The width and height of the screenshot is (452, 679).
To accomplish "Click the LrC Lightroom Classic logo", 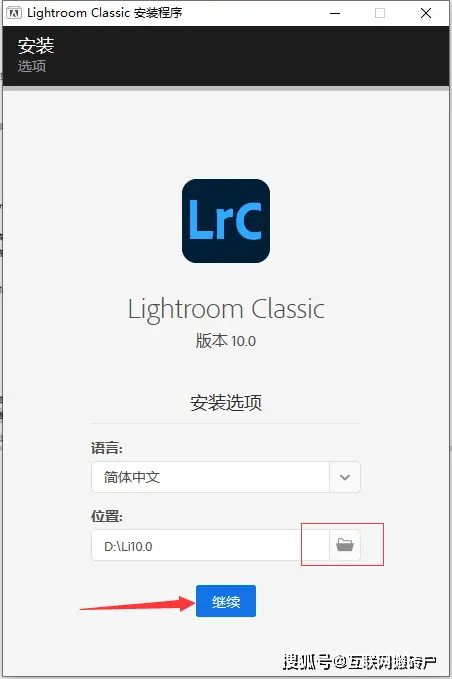I will [226, 221].
